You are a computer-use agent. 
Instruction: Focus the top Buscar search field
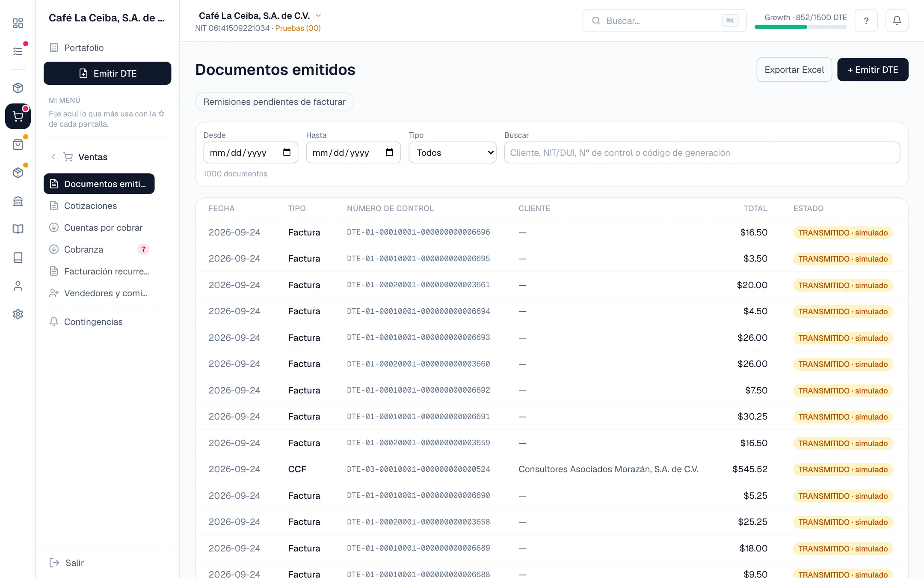[x=664, y=21]
